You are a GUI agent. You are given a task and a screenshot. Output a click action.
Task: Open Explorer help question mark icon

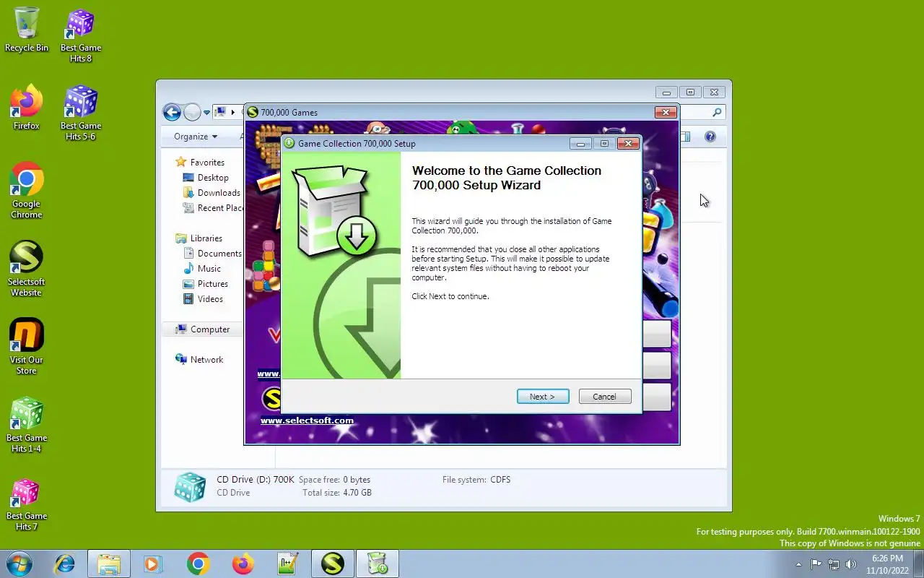point(710,137)
